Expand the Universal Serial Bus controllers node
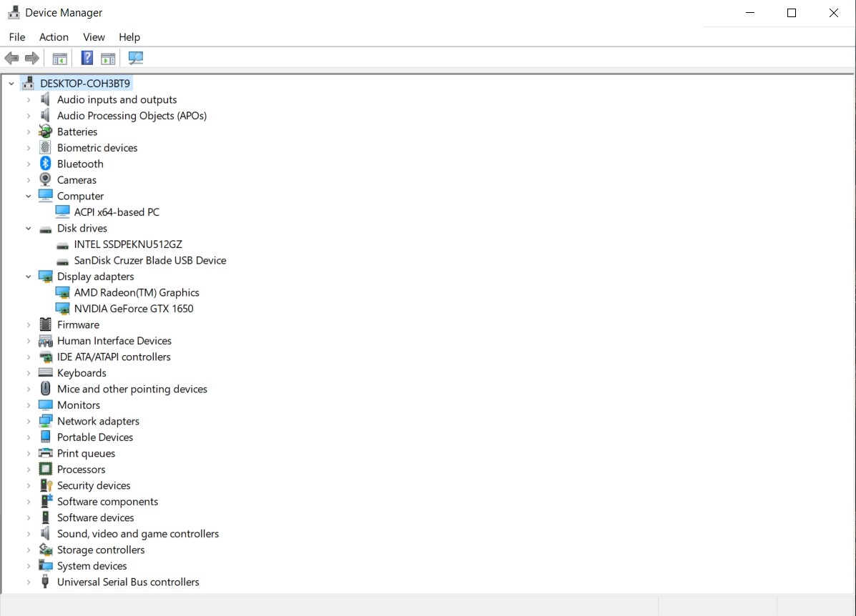The height and width of the screenshot is (616, 856). (x=29, y=582)
